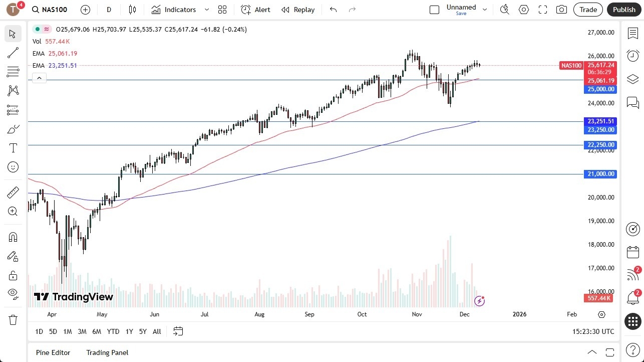Open the XABCD Pattern tool
The image size is (644, 362).
click(13, 90)
